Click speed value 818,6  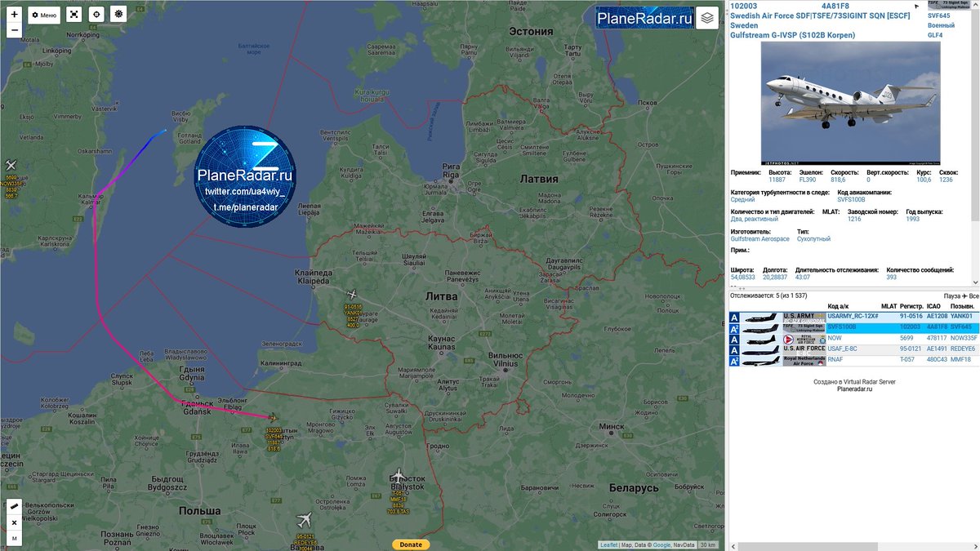[x=840, y=180]
